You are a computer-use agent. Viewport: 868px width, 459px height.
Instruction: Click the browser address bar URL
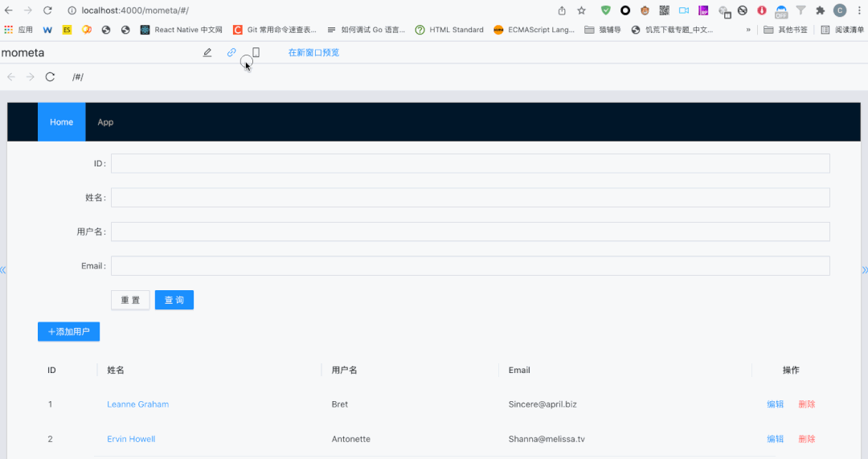135,10
